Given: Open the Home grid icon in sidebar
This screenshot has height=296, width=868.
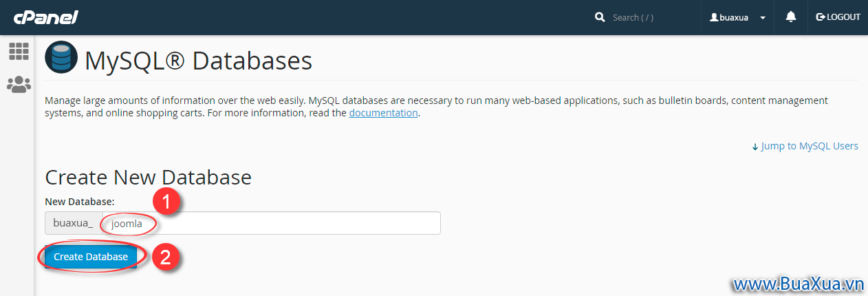Looking at the screenshot, I should tap(19, 51).
